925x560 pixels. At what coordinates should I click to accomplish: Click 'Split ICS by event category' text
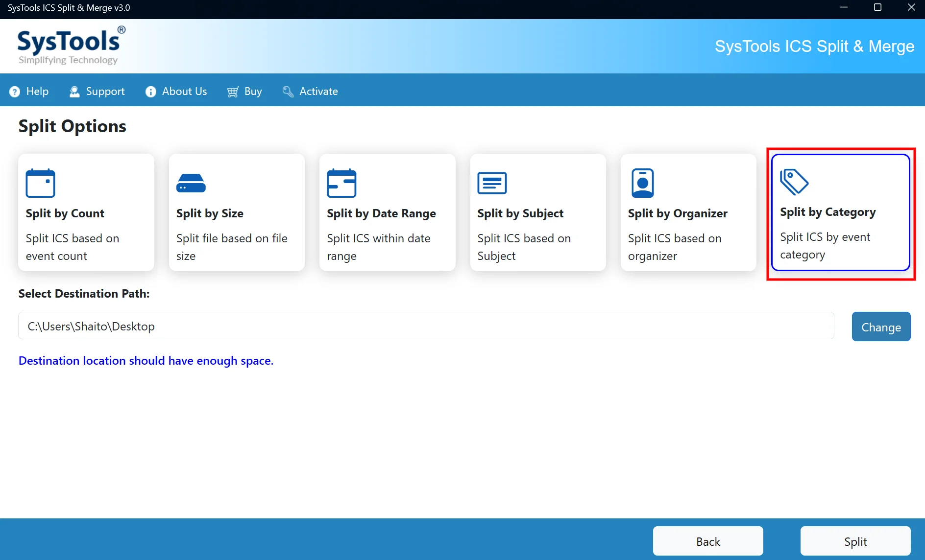(x=825, y=246)
